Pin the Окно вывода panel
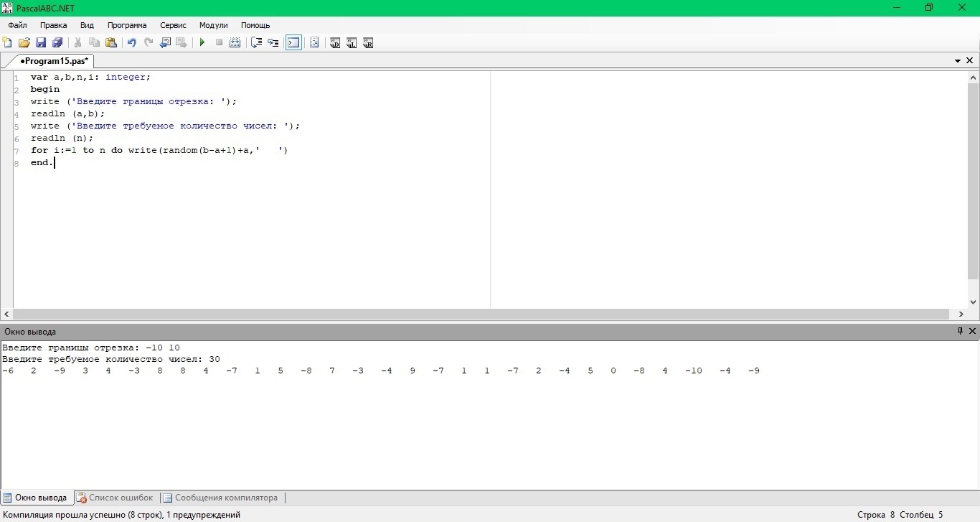980x522 pixels. coord(960,331)
